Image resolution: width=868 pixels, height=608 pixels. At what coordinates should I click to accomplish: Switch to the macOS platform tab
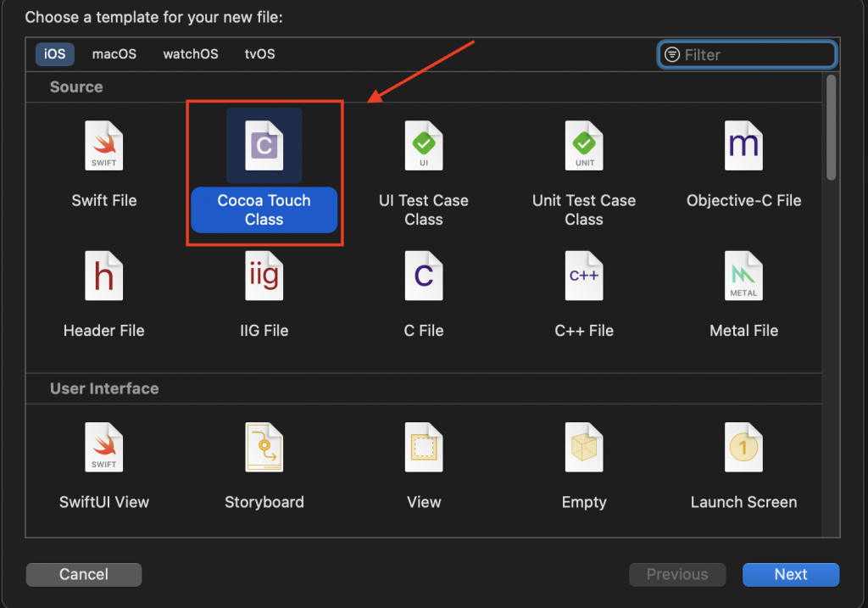(114, 53)
